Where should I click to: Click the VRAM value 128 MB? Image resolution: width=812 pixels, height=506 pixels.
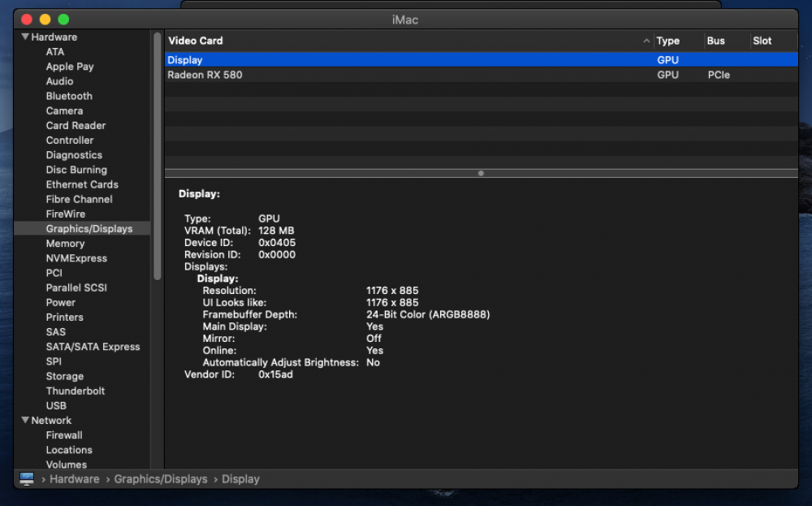click(276, 231)
